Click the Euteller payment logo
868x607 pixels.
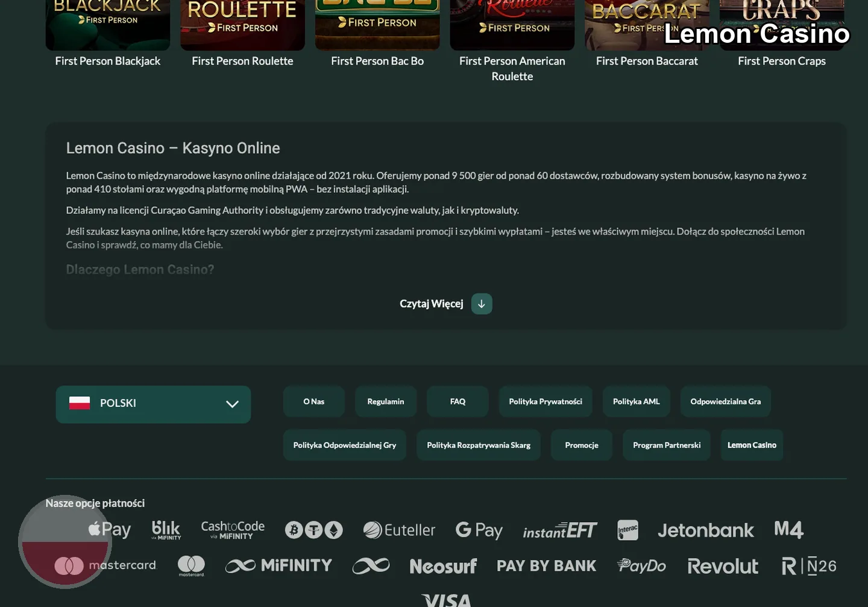coord(399,530)
